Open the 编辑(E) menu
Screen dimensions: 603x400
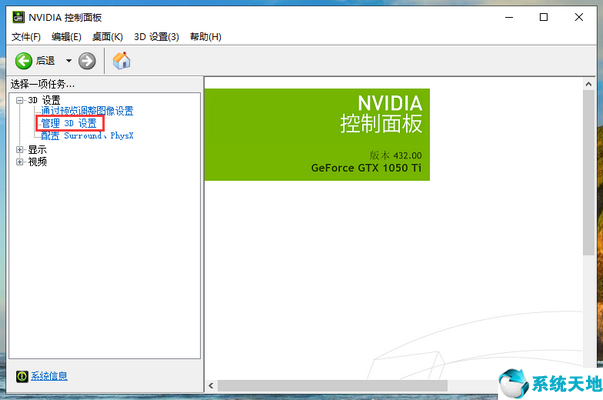tap(67, 37)
